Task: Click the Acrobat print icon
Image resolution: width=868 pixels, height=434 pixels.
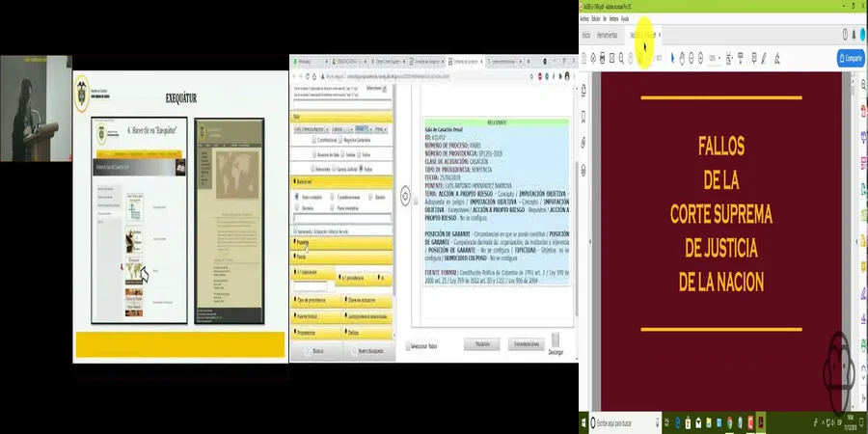Action: pyautogui.click(x=602, y=58)
